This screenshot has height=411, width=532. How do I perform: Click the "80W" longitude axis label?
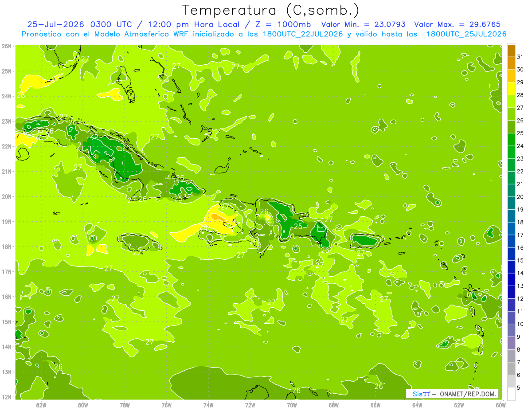[83, 405]
